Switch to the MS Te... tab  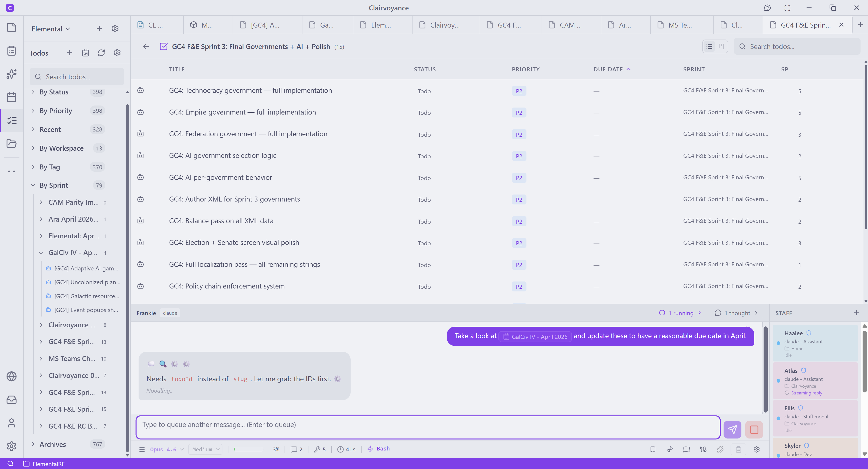point(679,25)
